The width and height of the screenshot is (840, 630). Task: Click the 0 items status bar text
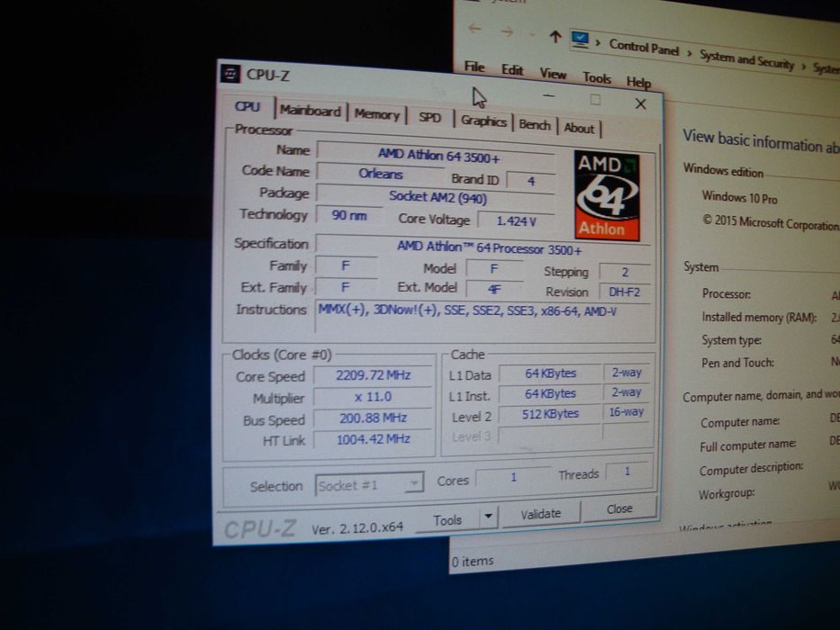tap(472, 561)
